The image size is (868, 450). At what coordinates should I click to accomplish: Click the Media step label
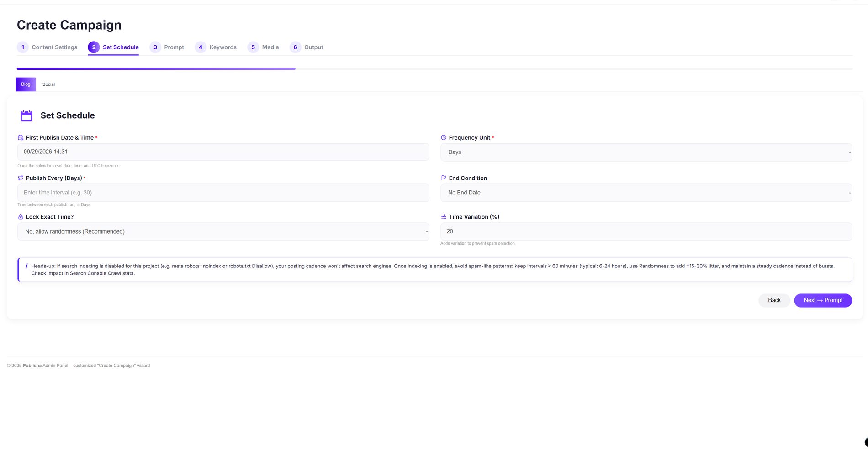point(270,47)
